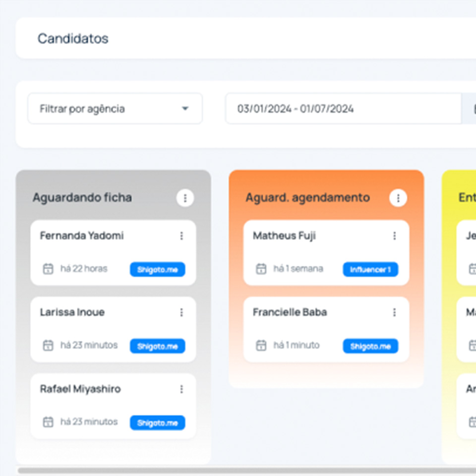
Task: Open Francielle Baba card options menu
Action: click(395, 312)
